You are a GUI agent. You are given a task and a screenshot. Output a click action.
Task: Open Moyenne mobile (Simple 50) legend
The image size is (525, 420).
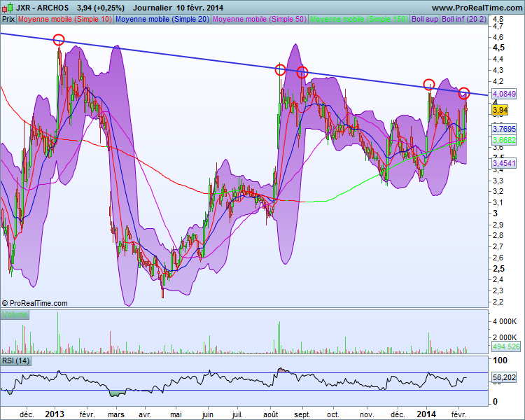point(260,19)
